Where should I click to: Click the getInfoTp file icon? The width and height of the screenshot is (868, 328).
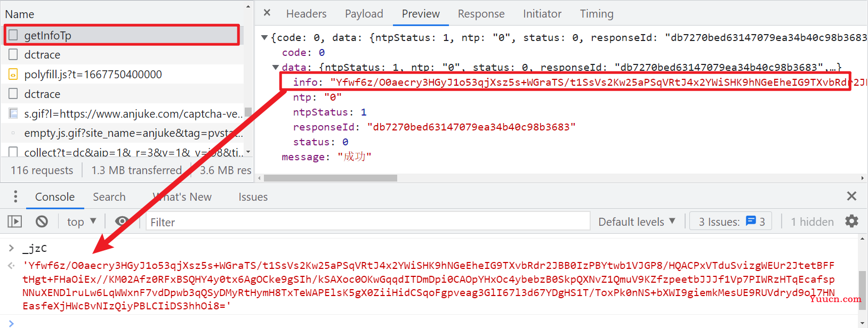click(13, 35)
